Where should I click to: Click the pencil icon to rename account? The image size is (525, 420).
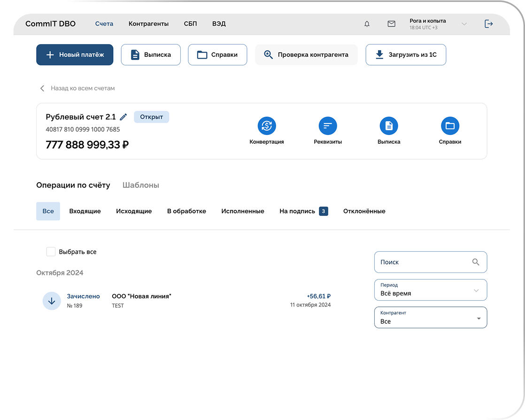pyautogui.click(x=124, y=117)
